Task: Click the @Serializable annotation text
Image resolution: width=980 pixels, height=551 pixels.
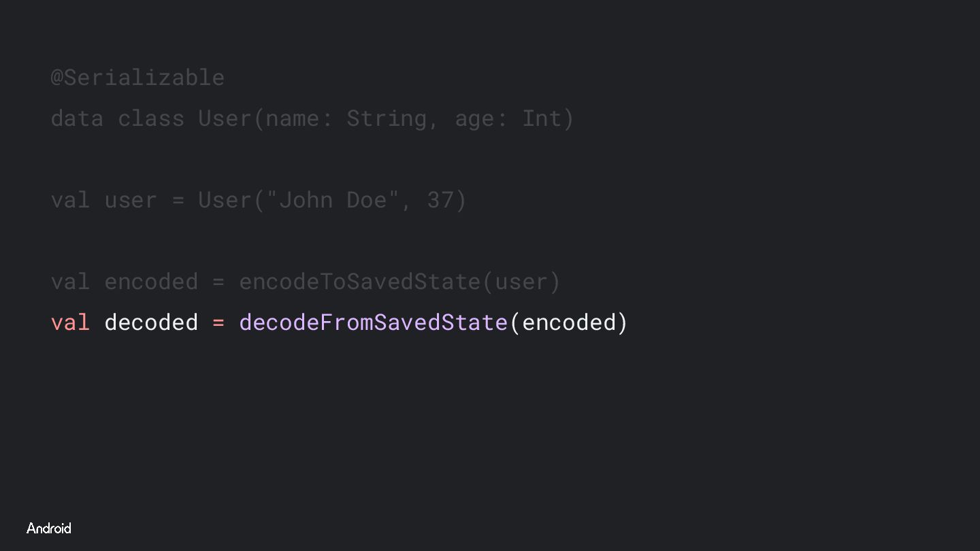Action: pyautogui.click(x=137, y=78)
